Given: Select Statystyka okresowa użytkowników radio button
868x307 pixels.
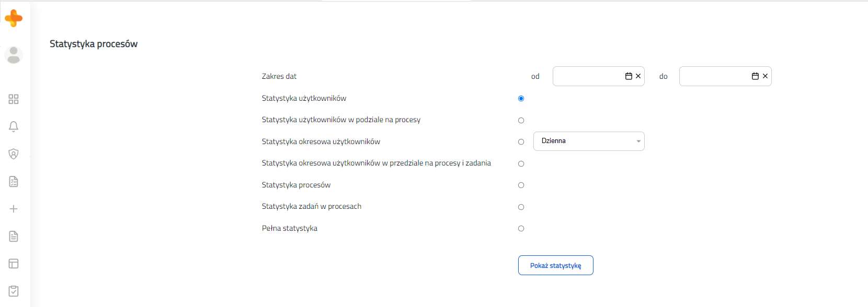Looking at the screenshot, I should pyautogui.click(x=521, y=142).
